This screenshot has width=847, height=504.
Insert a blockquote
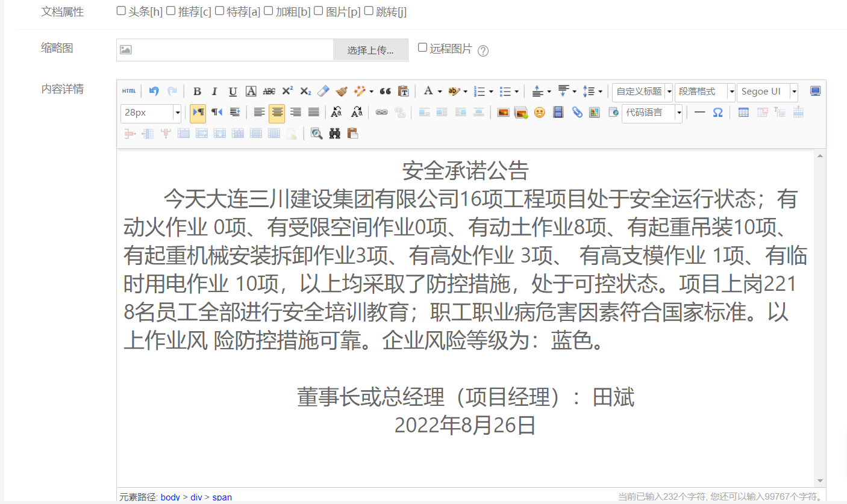[386, 92]
